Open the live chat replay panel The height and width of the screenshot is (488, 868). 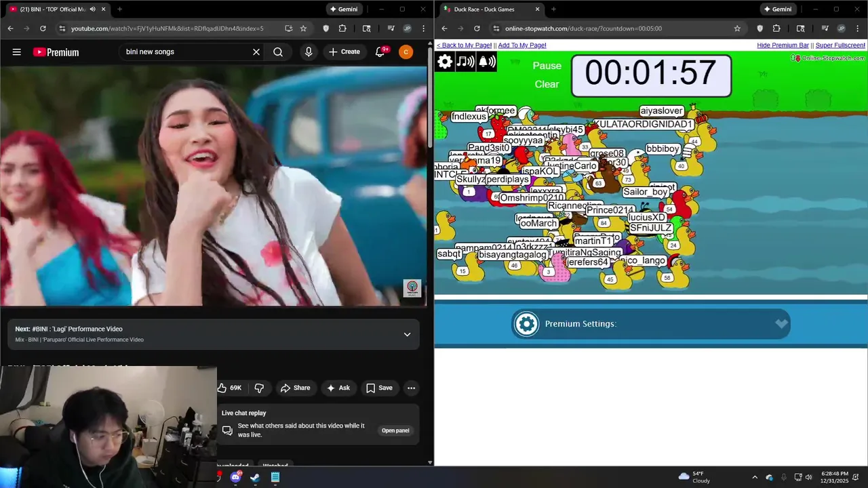click(395, 430)
